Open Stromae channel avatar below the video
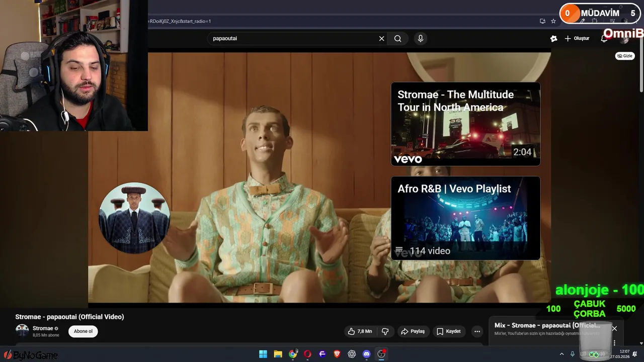 [x=22, y=331]
